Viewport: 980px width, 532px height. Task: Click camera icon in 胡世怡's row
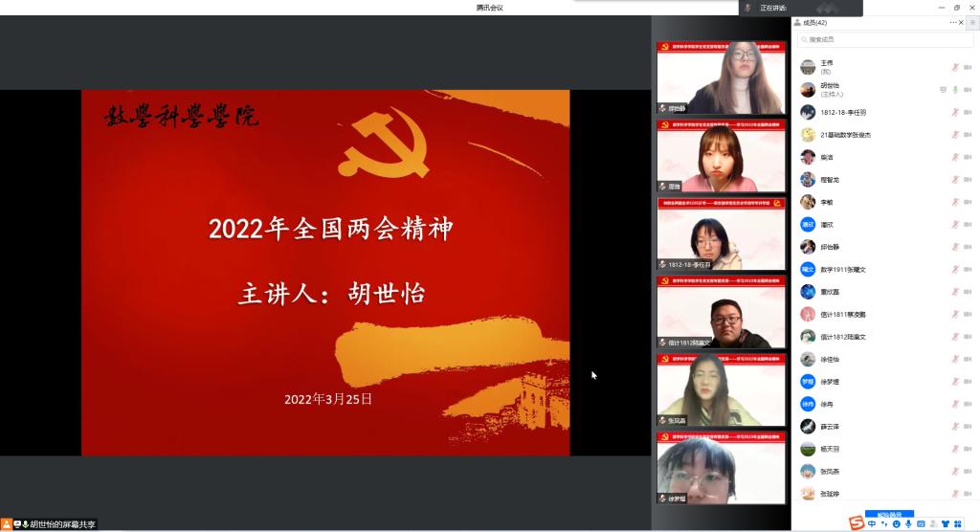968,89
